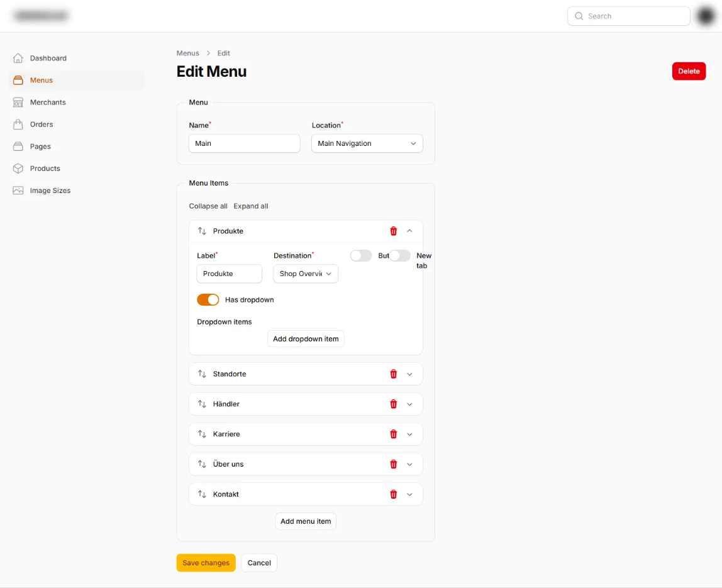Screen dimensions: 722x588
Task: Click the Orders shopping bag icon
Action: pos(18,125)
